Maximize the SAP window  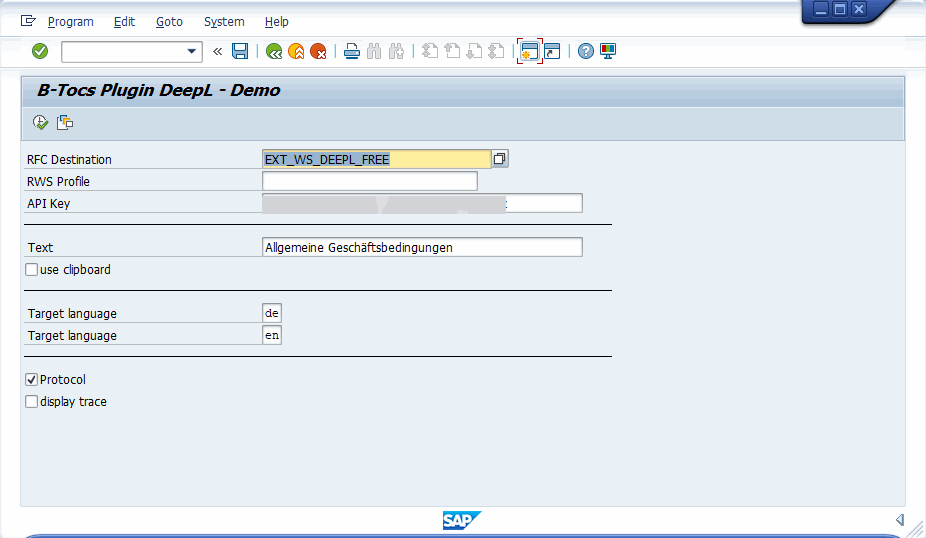[x=840, y=9]
